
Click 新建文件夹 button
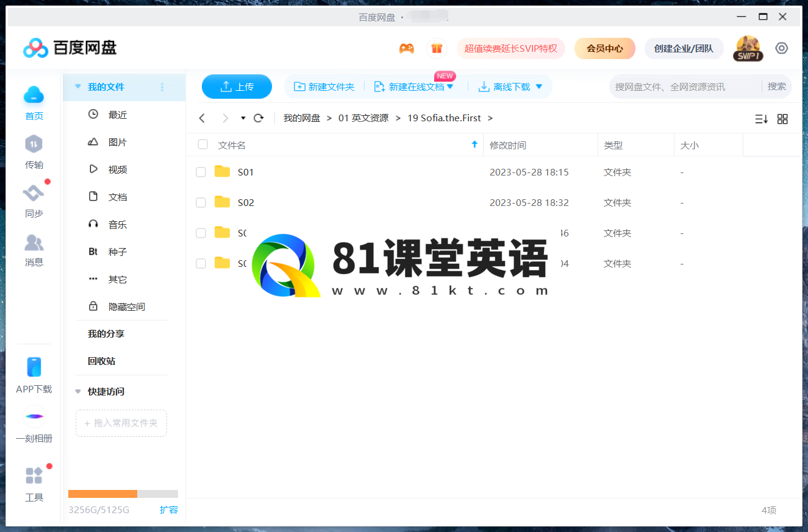324,87
